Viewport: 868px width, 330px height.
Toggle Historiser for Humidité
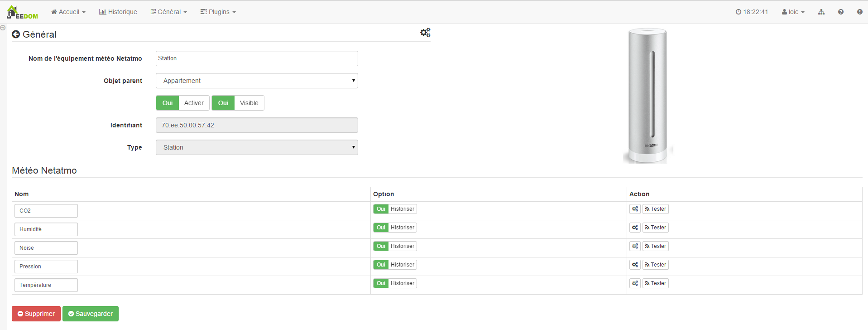point(381,228)
